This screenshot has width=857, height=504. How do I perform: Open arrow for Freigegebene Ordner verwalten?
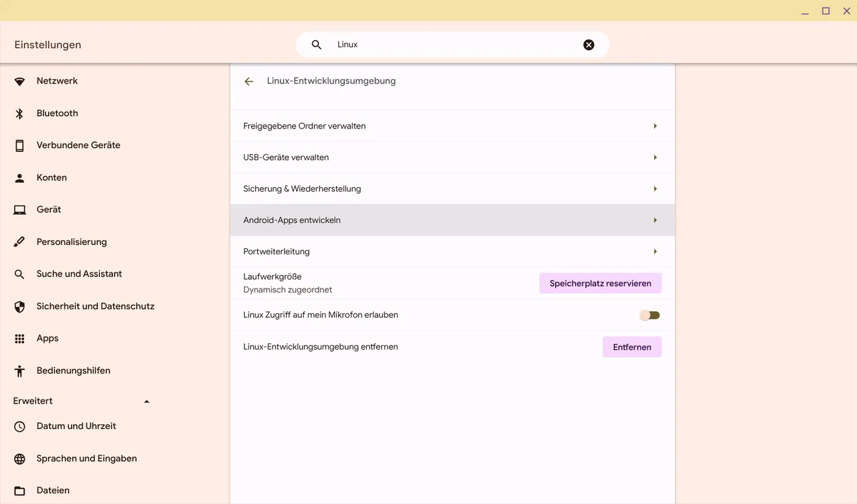tap(655, 126)
